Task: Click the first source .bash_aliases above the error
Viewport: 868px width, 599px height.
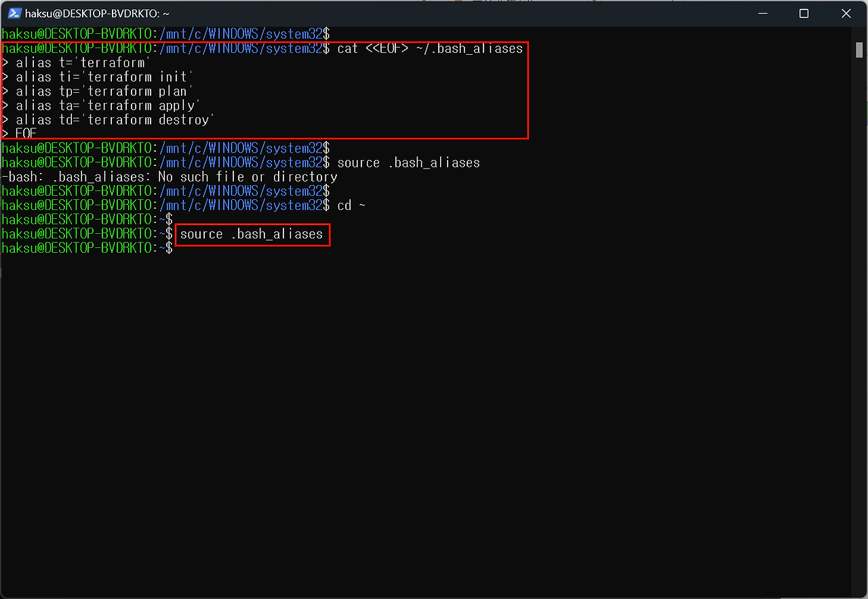Action: pos(408,163)
